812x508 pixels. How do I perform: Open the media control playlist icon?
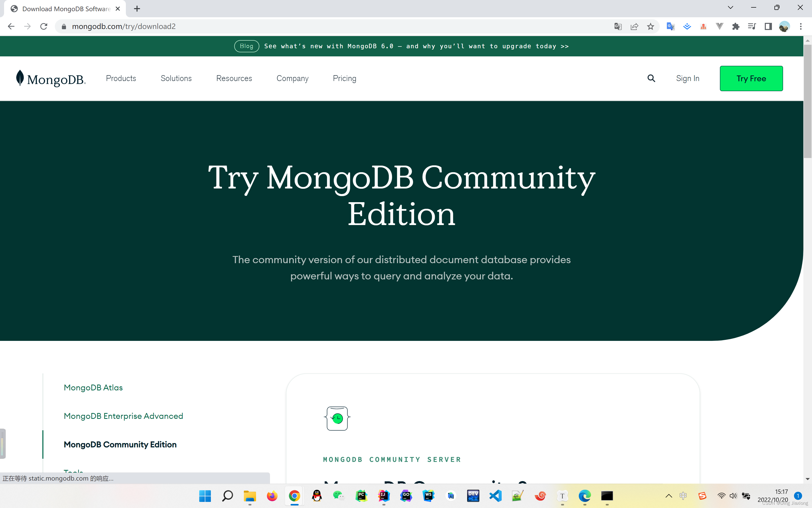[752, 26]
